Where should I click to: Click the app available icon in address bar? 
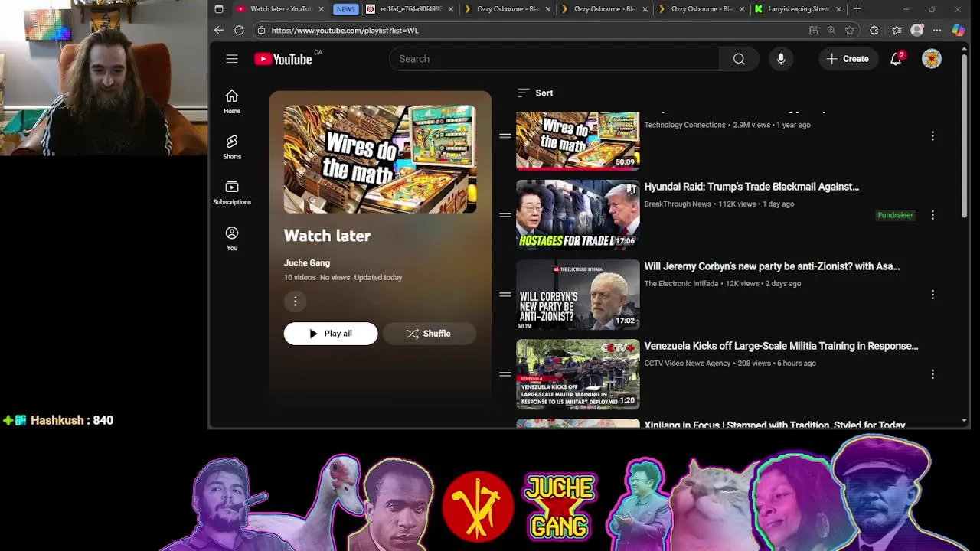pyautogui.click(x=813, y=31)
